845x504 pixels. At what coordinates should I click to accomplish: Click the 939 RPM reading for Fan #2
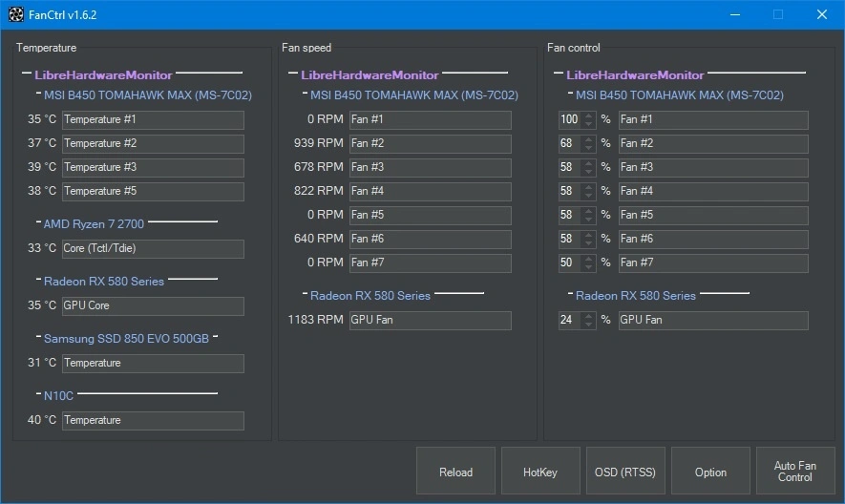pos(319,143)
